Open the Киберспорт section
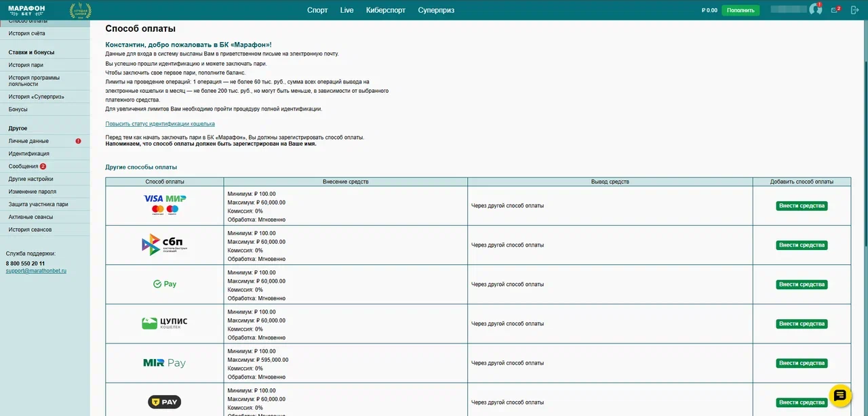This screenshot has height=416, width=868. pos(386,10)
